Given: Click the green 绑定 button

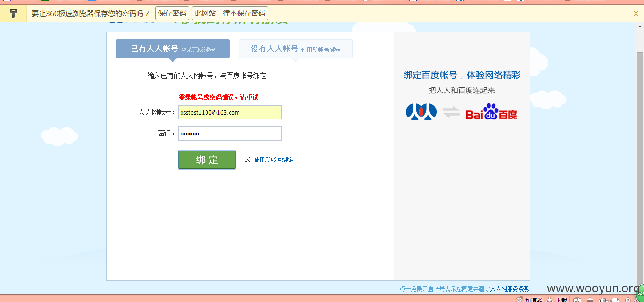Looking at the screenshot, I should point(207,160).
